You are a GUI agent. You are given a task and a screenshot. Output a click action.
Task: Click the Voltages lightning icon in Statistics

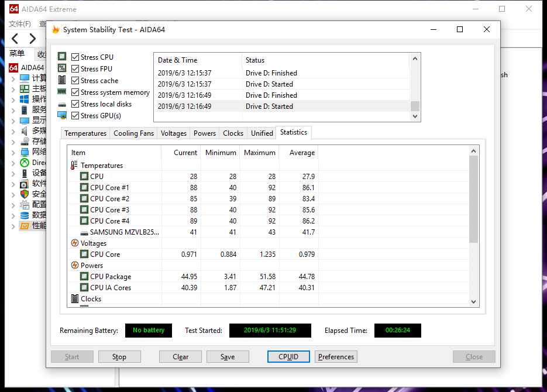coord(75,243)
